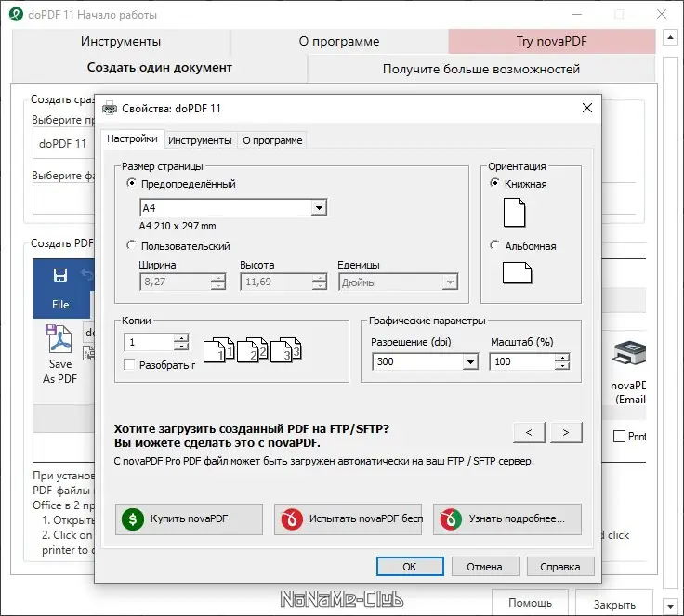This screenshot has height=616, width=684.
Task: Open the main window Инструменты tab
Action: click(121, 42)
